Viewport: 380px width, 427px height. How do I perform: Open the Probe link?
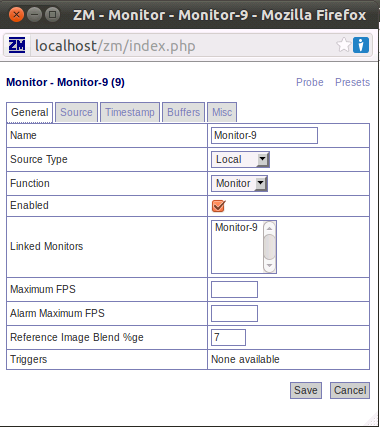(310, 82)
